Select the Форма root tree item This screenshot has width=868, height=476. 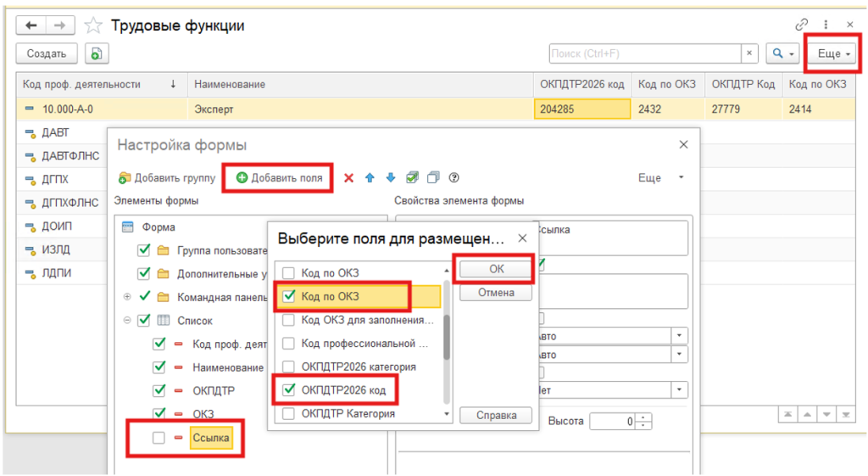(x=159, y=227)
